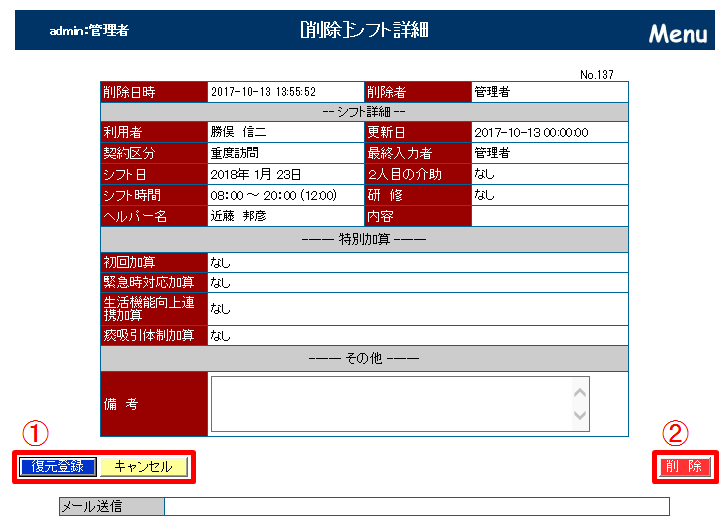Click the 特別加算 section header
The image size is (722, 522).
point(364,240)
